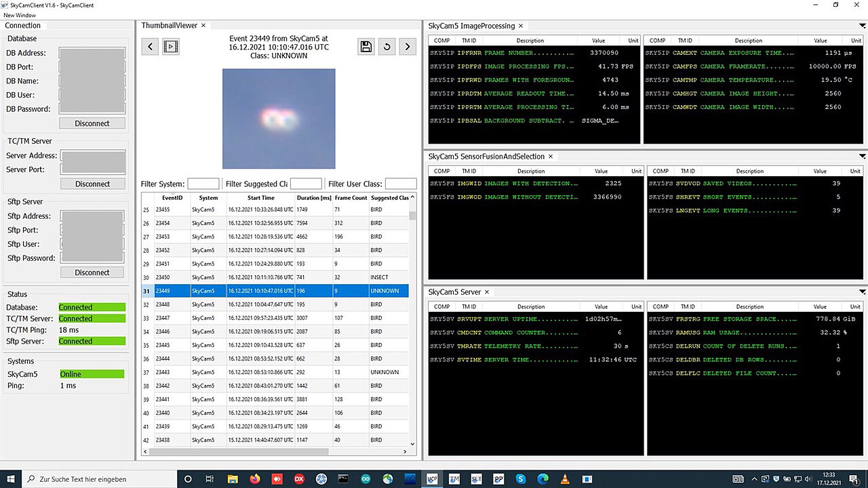Close the SkyCam5 SensorFusionAndSelection tab

click(551, 157)
